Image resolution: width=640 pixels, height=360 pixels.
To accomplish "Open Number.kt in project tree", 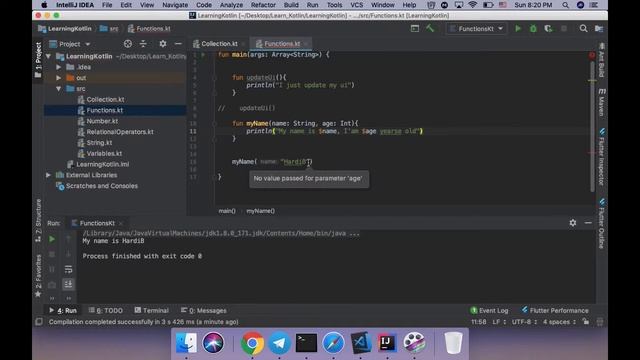I will 102,121.
